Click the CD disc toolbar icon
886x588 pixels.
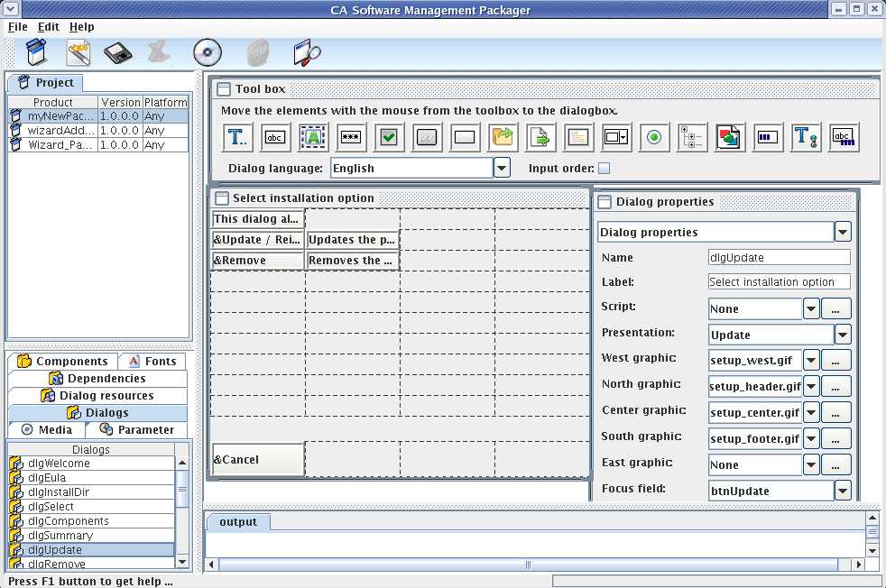208,53
